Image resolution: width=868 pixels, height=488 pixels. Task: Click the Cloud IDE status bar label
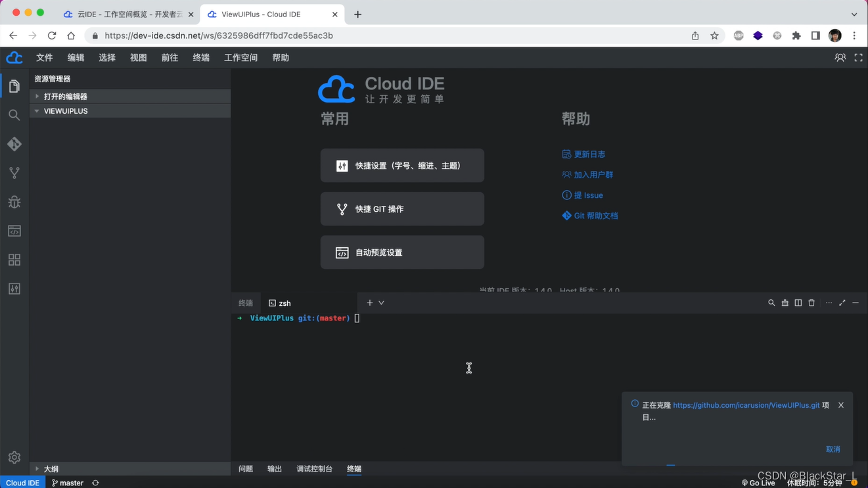tap(22, 483)
